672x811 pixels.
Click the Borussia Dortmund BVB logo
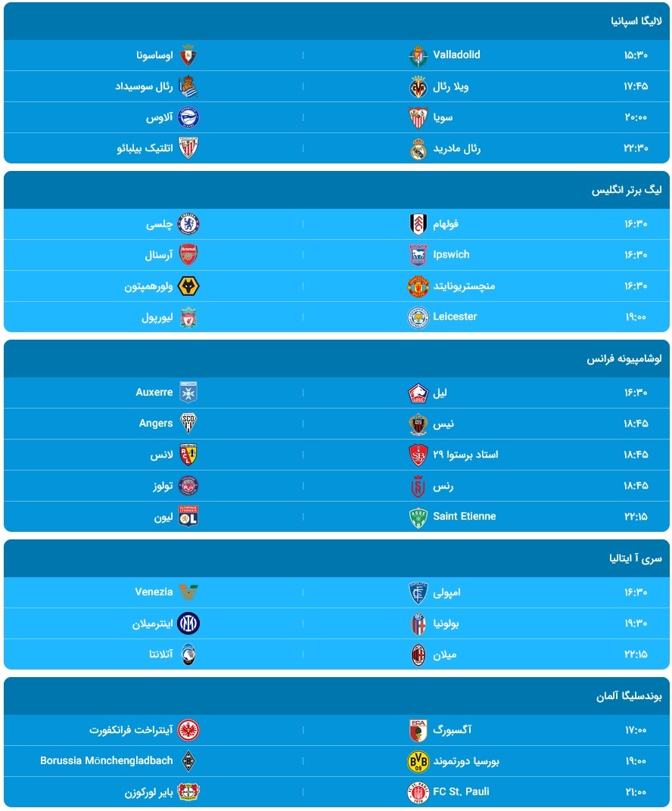[x=418, y=761]
